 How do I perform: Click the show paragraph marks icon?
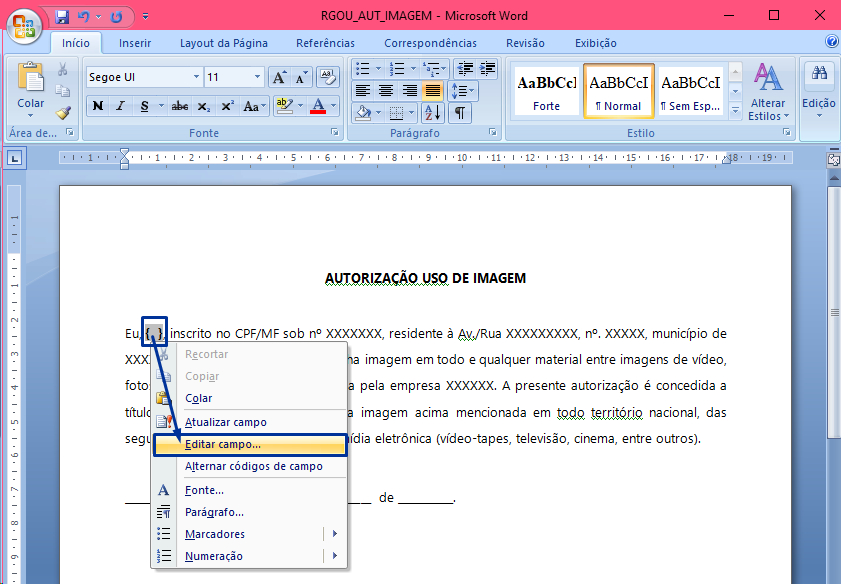point(461,113)
